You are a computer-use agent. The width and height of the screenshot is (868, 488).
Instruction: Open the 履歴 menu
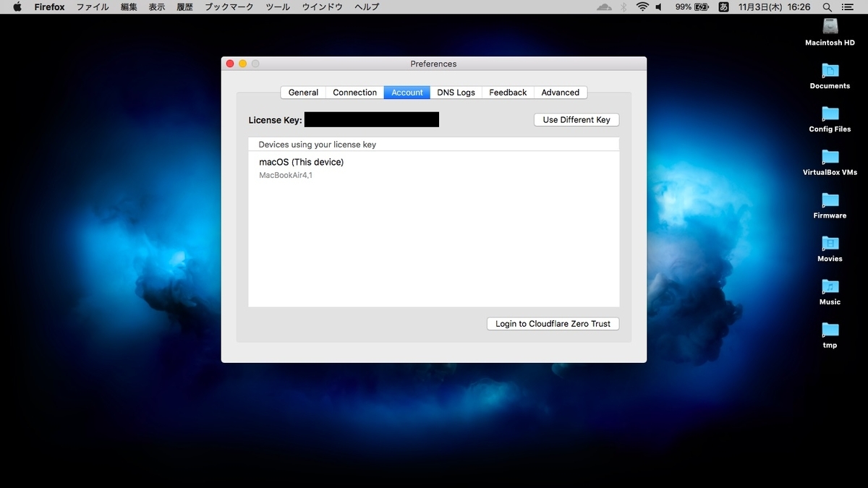(x=184, y=7)
